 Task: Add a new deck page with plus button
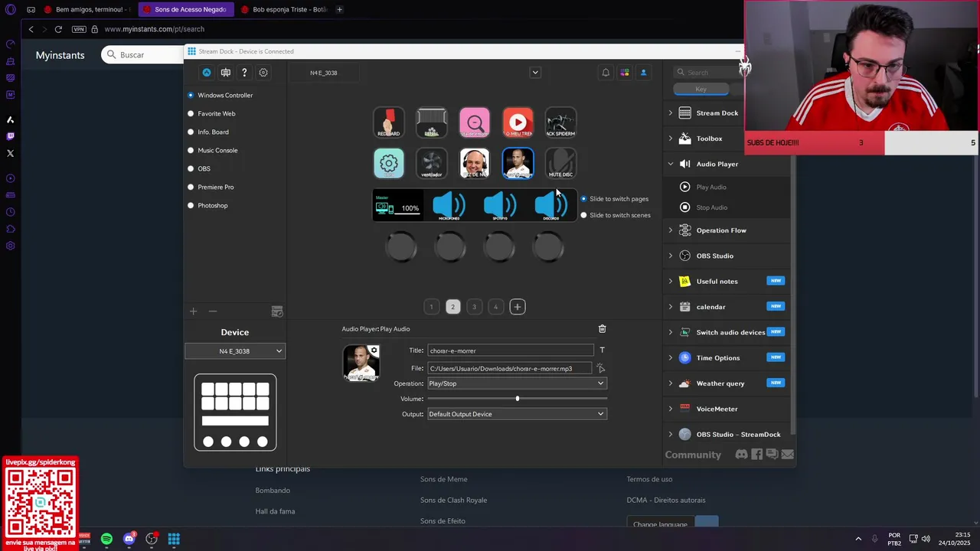click(518, 307)
